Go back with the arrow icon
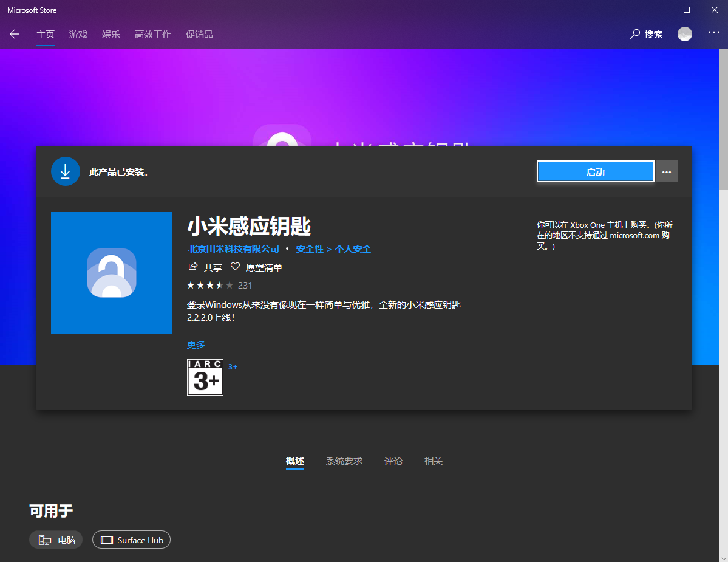 pos(15,34)
